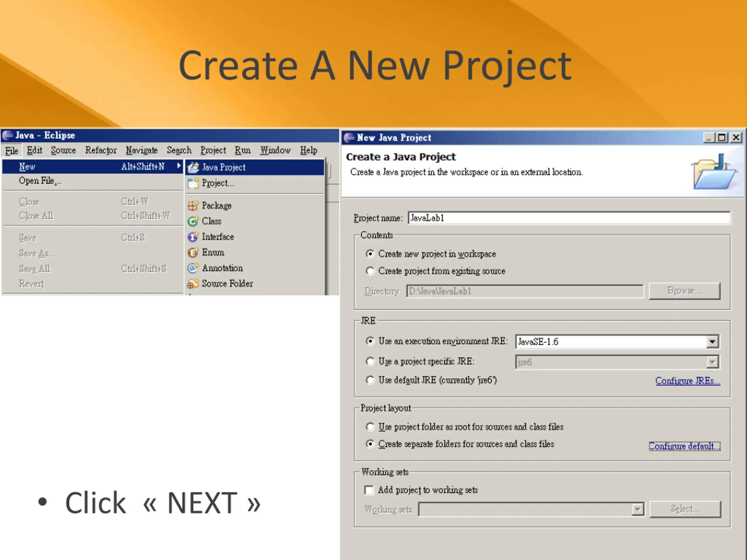Click the Java project folder banner icon in the wizard

714,172
